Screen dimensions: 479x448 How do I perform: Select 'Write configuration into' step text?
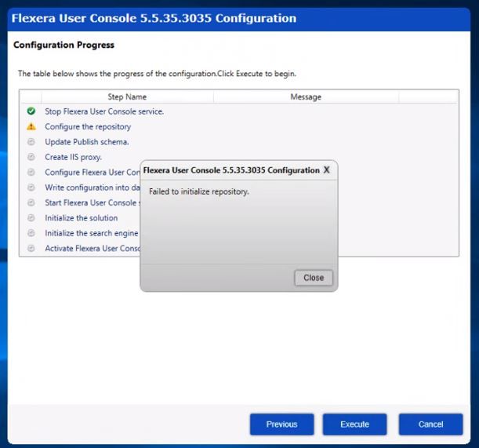tap(93, 188)
